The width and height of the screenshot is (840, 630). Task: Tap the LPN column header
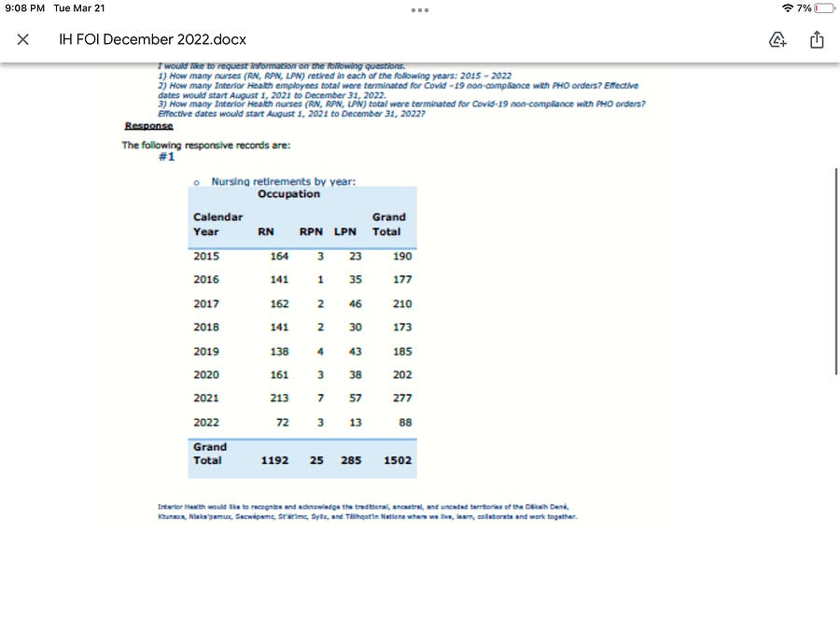(x=345, y=231)
